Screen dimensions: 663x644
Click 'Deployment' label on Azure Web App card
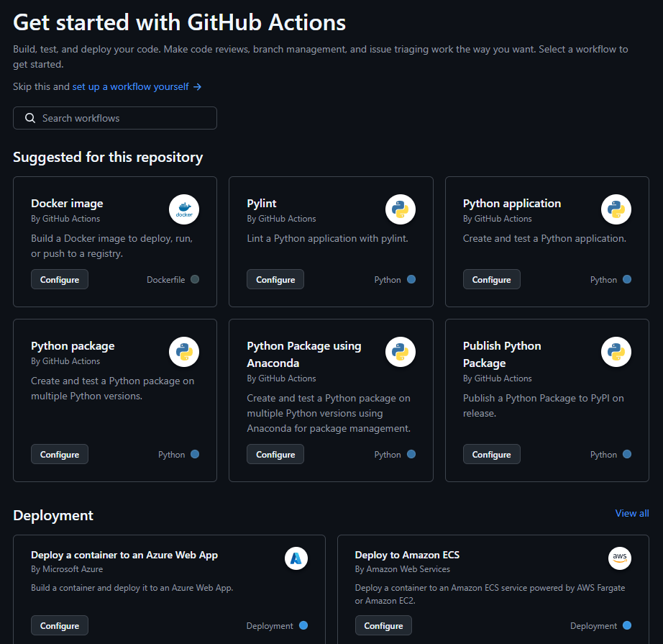tap(270, 626)
